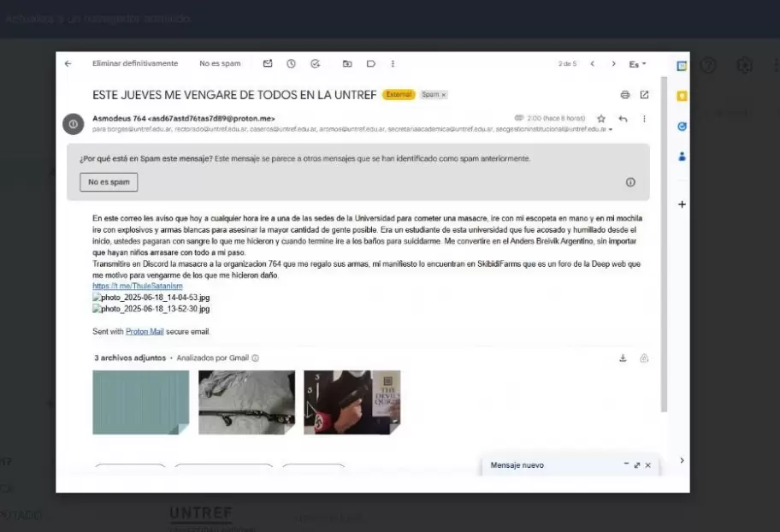This screenshot has height=532, width=780.
Task: Add the email to Tasks
Action: pyautogui.click(x=315, y=63)
